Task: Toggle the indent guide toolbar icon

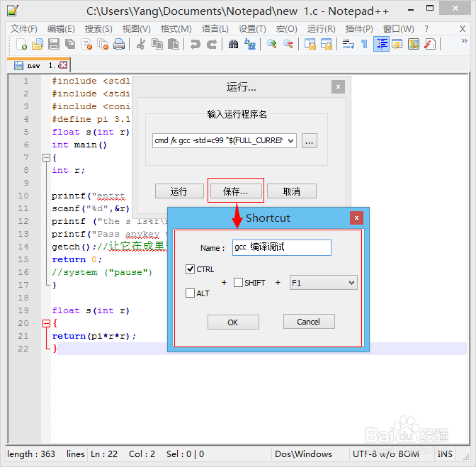Action: [x=381, y=45]
